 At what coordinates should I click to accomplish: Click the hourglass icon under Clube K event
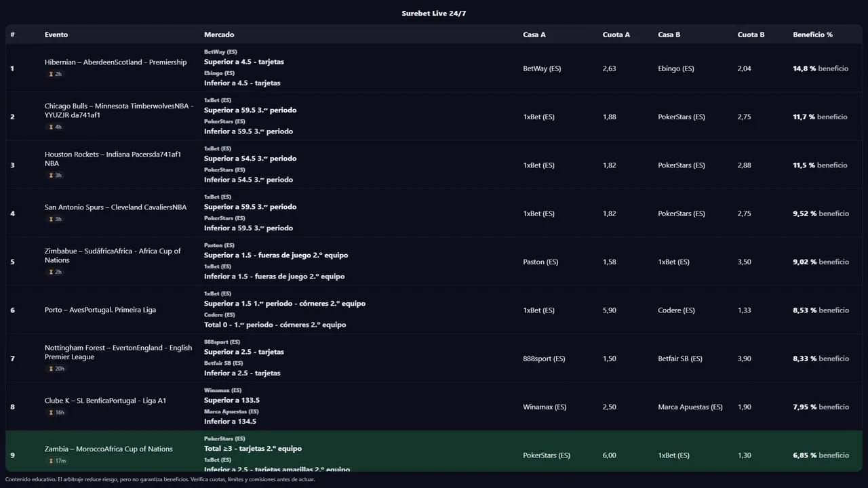pos(51,413)
